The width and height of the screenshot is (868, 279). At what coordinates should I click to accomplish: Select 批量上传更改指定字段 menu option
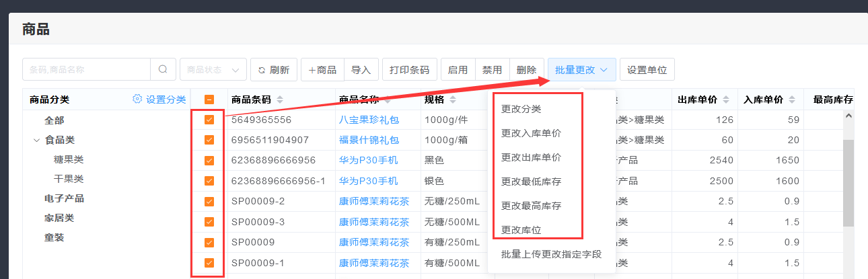(550, 254)
